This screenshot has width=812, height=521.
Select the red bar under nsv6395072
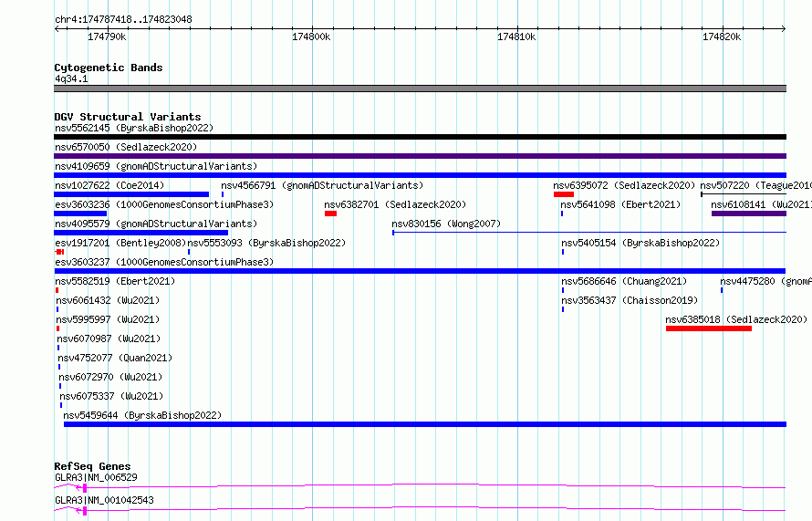pos(564,194)
